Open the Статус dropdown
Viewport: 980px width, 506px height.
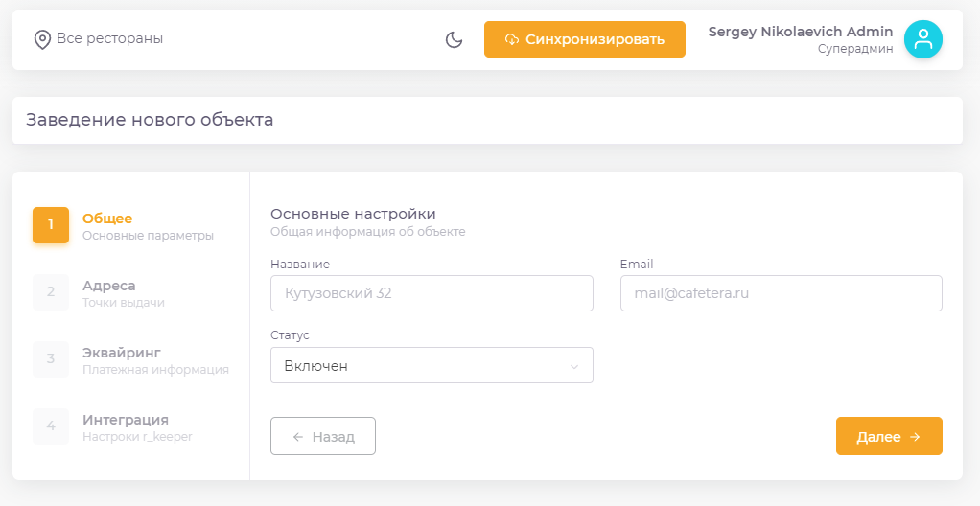[432, 365]
